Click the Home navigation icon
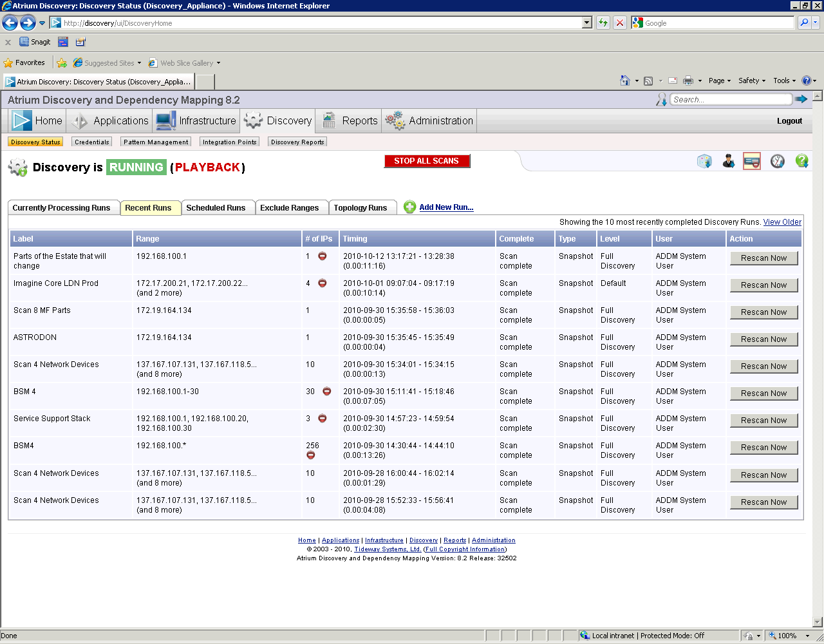Viewport: 824px width, 644px height. [x=22, y=120]
